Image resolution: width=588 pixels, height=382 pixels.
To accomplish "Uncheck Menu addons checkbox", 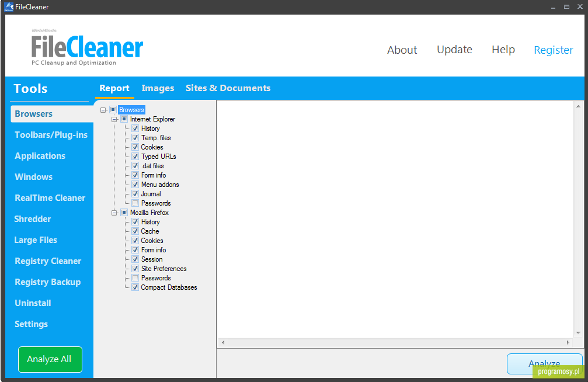I will 135,185.
